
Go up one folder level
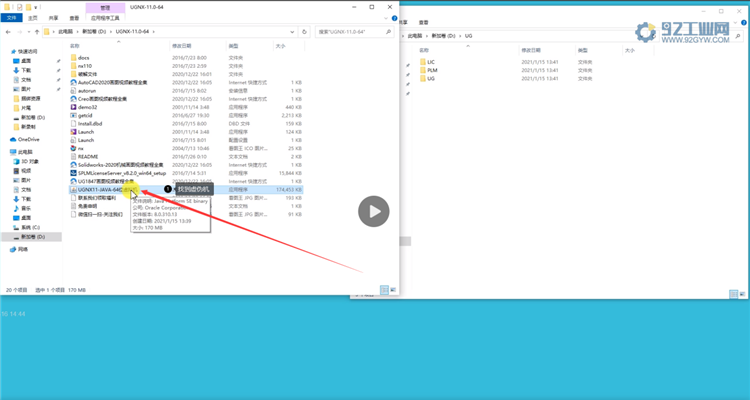(x=37, y=32)
